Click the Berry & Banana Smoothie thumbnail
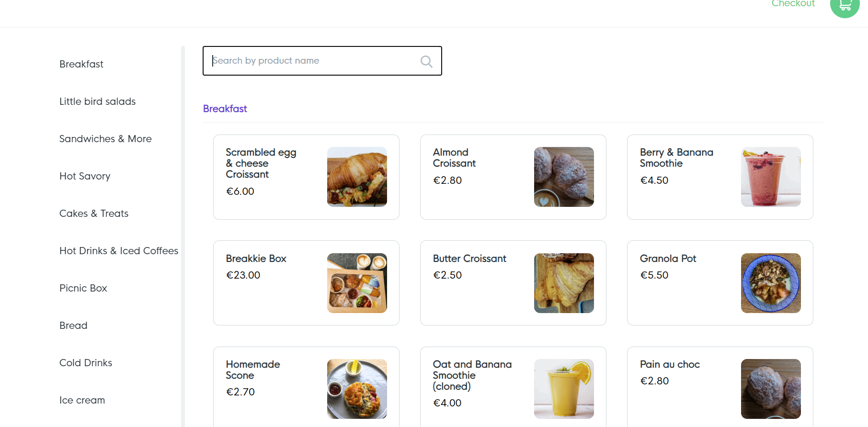 pyautogui.click(x=771, y=177)
